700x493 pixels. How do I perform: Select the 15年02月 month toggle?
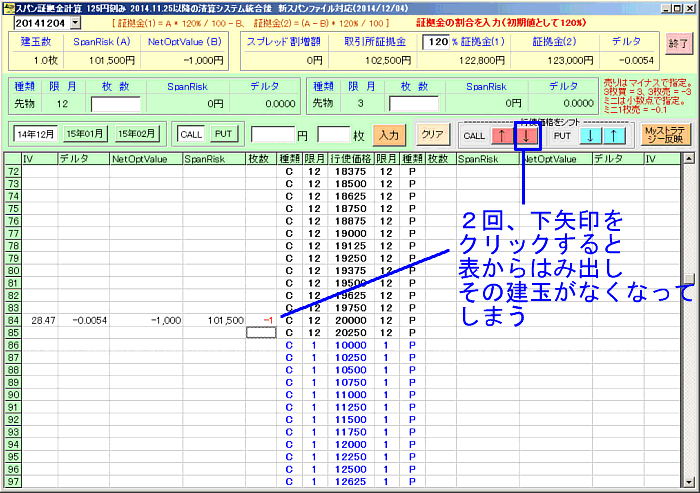point(137,134)
